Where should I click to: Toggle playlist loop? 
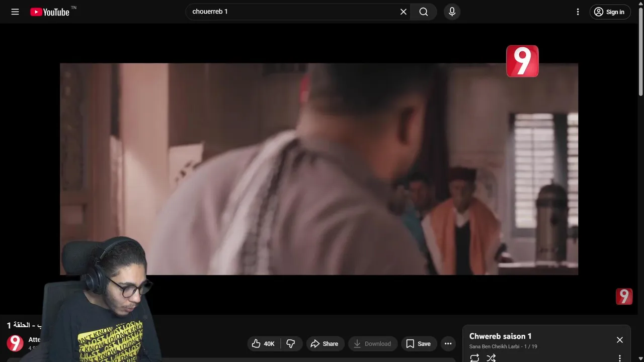coord(474,358)
